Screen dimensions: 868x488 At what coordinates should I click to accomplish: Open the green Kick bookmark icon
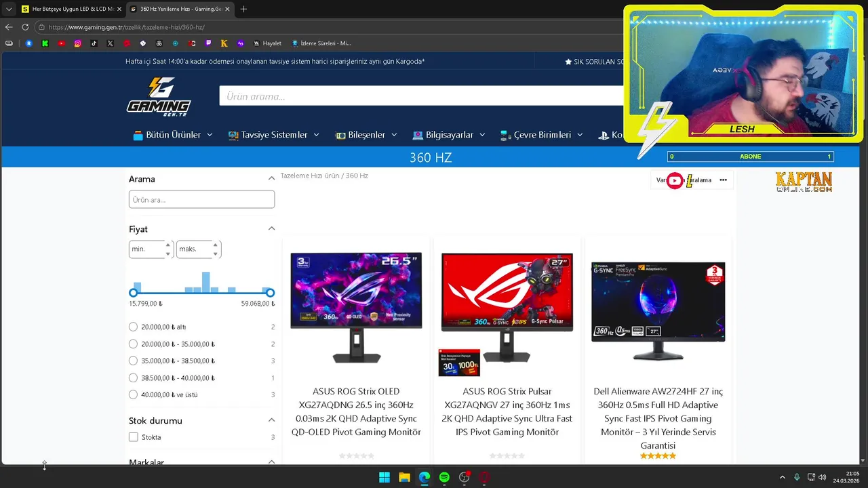pyautogui.click(x=45, y=43)
